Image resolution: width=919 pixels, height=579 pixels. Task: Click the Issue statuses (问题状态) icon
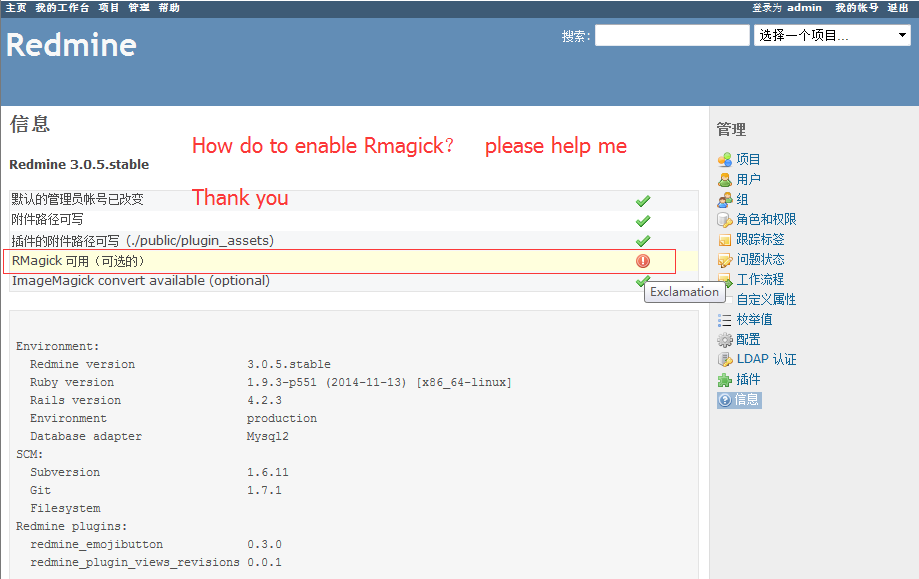click(x=725, y=260)
